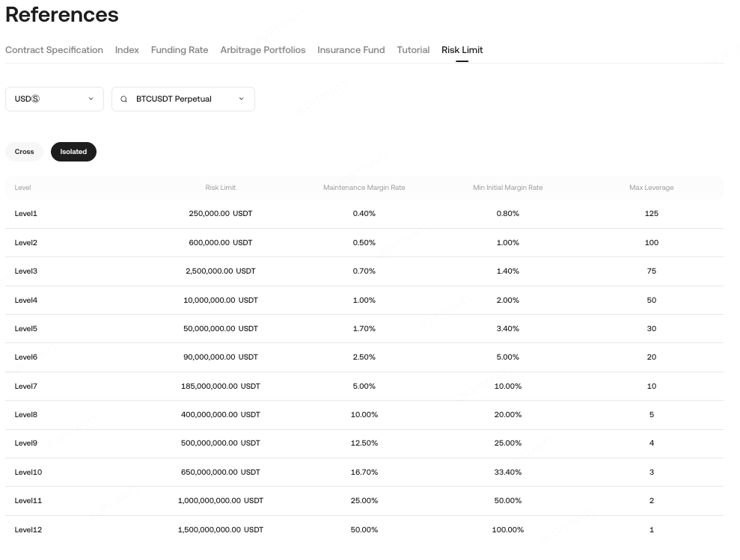740x560 pixels.
Task: Expand the BTCUSDT Perpetual symbol dropdown
Action: [x=183, y=99]
